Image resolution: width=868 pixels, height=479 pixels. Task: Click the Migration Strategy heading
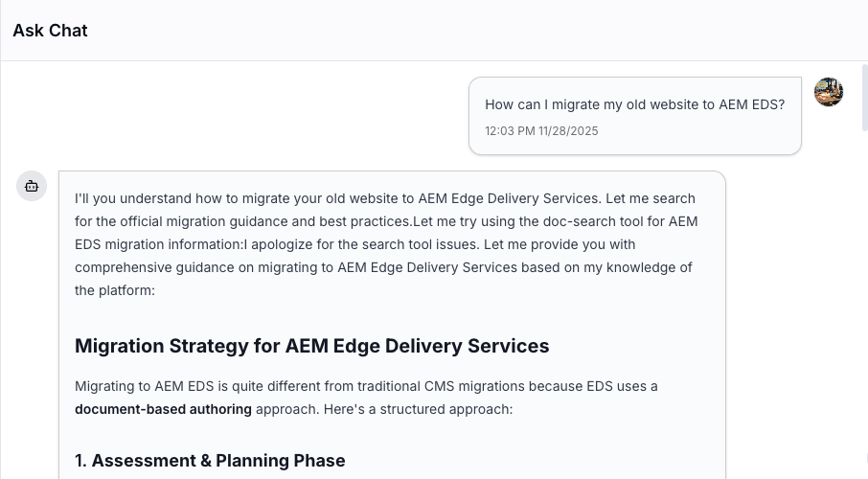click(311, 346)
